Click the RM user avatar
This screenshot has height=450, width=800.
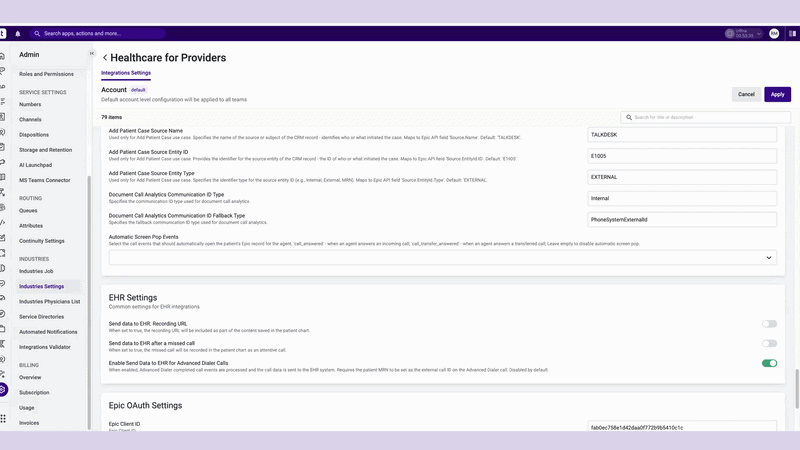(x=774, y=34)
